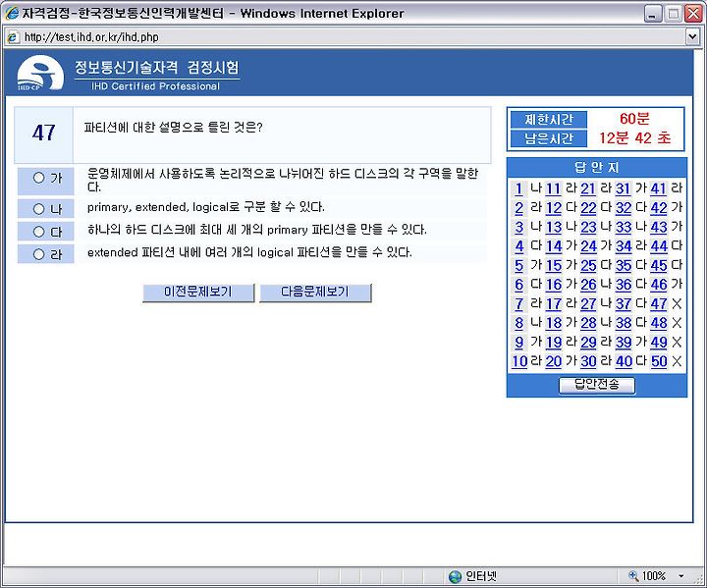Go to question 7 link
This screenshot has height=588, width=707.
click(519, 303)
